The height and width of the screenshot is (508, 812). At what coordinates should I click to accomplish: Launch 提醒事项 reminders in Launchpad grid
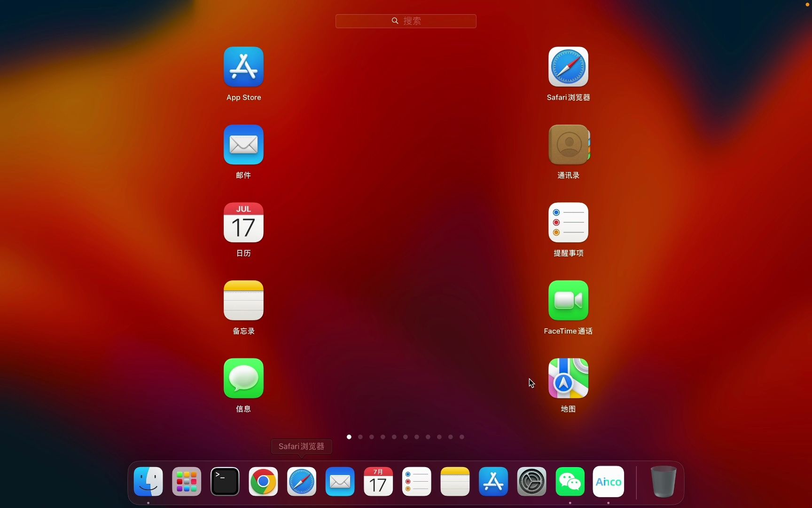click(x=568, y=222)
